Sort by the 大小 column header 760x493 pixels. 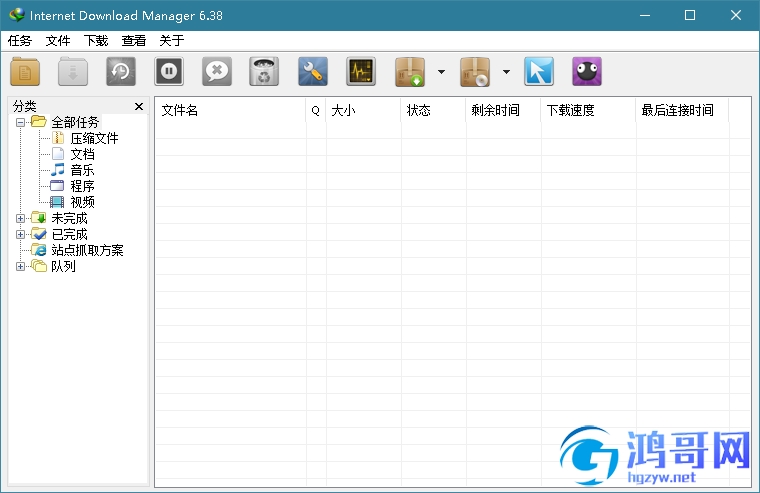coord(363,111)
